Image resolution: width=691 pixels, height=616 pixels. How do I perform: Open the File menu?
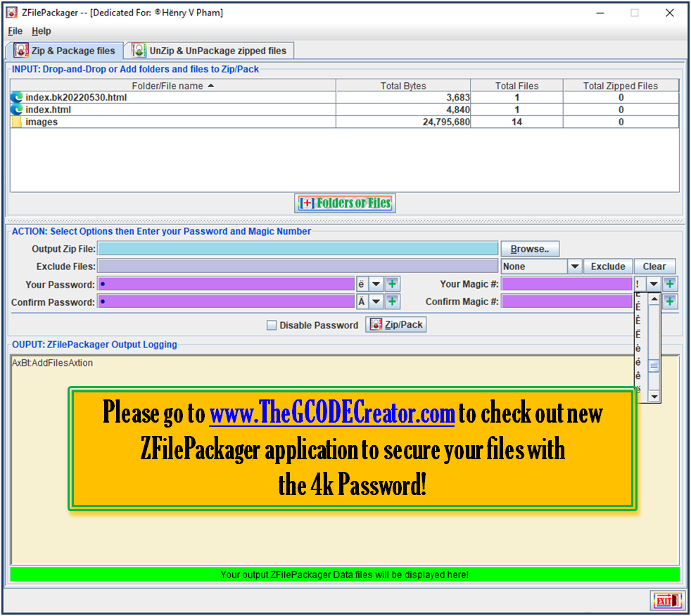click(15, 31)
